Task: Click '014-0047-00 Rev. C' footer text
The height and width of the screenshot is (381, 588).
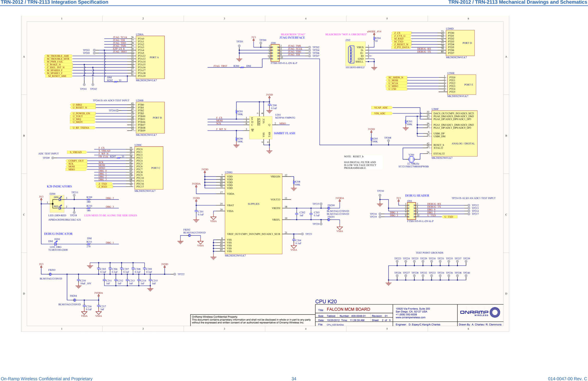Action: coord(567,379)
